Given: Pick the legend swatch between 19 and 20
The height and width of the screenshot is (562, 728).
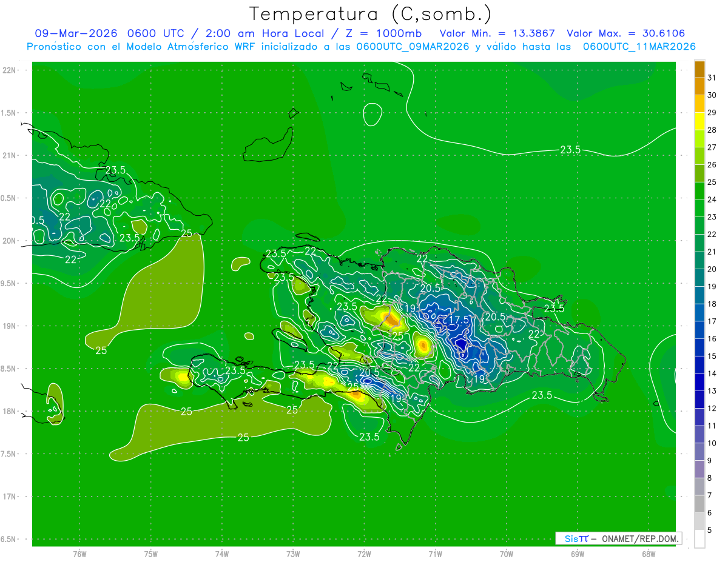Looking at the screenshot, I should pos(699,278).
